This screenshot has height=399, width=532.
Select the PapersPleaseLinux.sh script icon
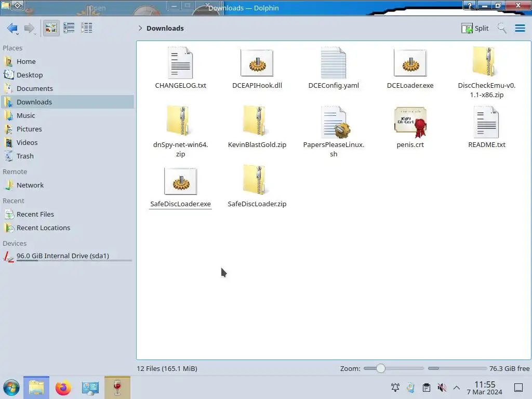335,122
